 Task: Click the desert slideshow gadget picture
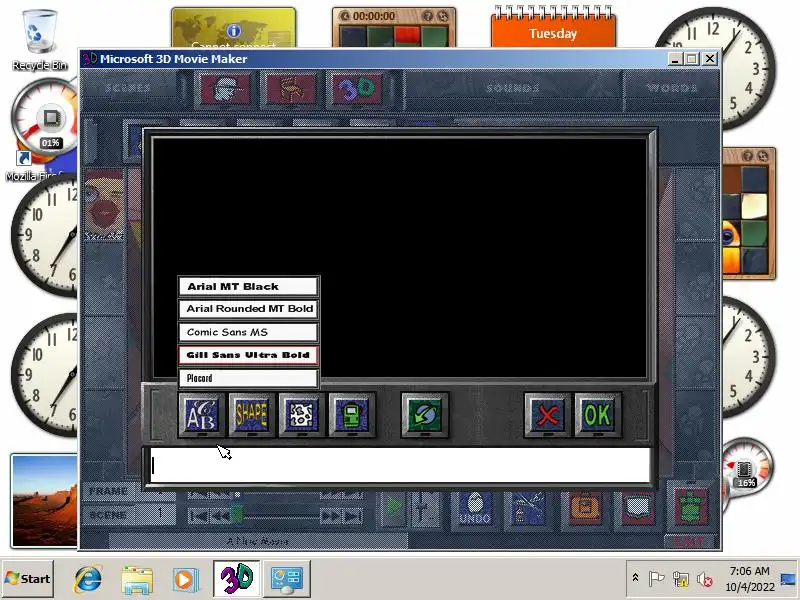(x=45, y=501)
